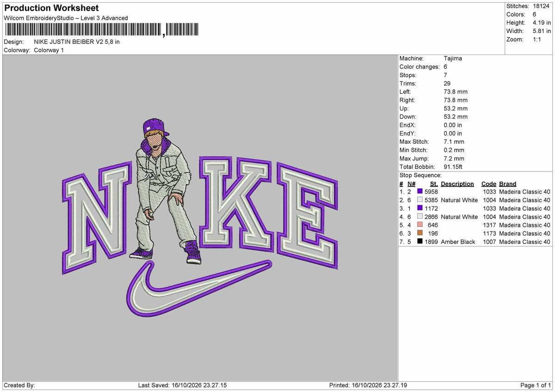Click the 'Page 1 of 1' footer text
This screenshot has height=392, width=555.
pyautogui.click(x=536, y=385)
